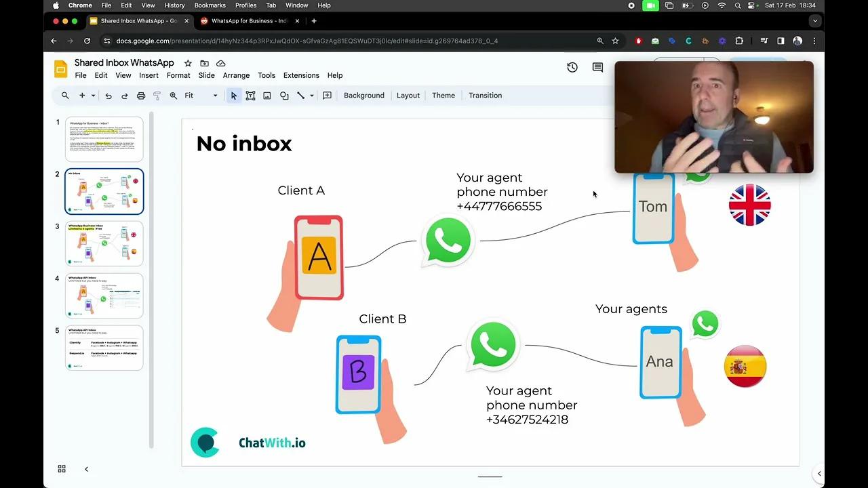
Task: Open Chrome tab search dropdown
Action: (x=815, y=21)
